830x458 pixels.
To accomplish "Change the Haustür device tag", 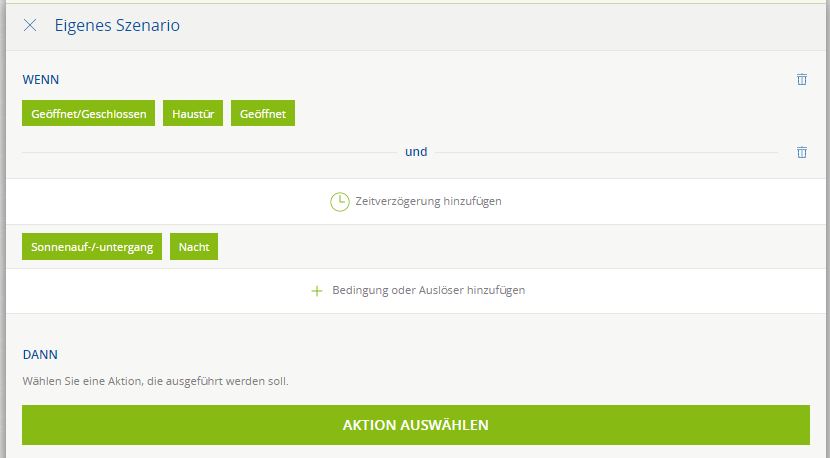I will 193,114.
